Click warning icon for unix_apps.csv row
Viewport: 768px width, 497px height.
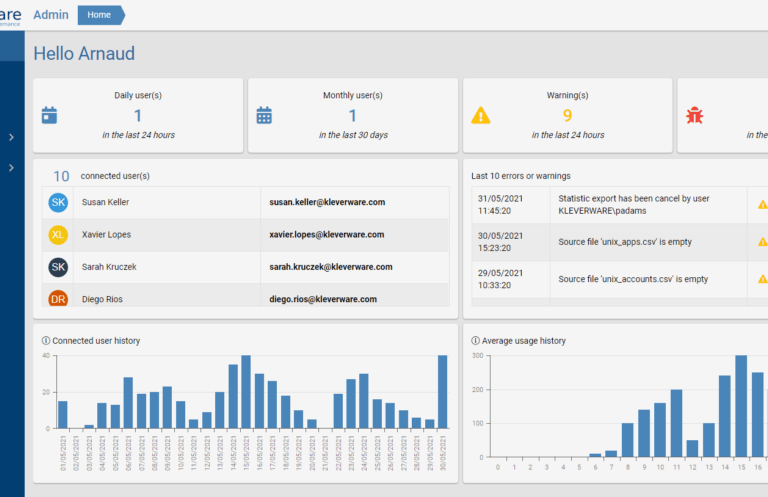click(x=763, y=242)
